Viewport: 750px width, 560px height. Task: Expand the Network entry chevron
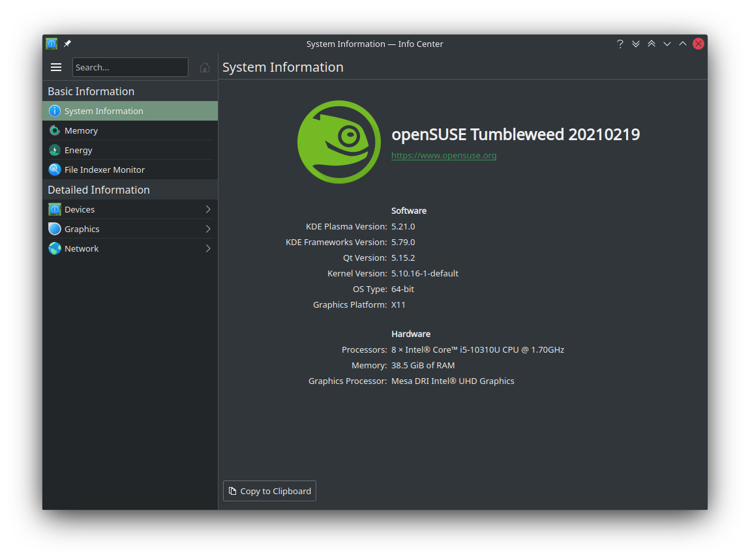(x=207, y=248)
